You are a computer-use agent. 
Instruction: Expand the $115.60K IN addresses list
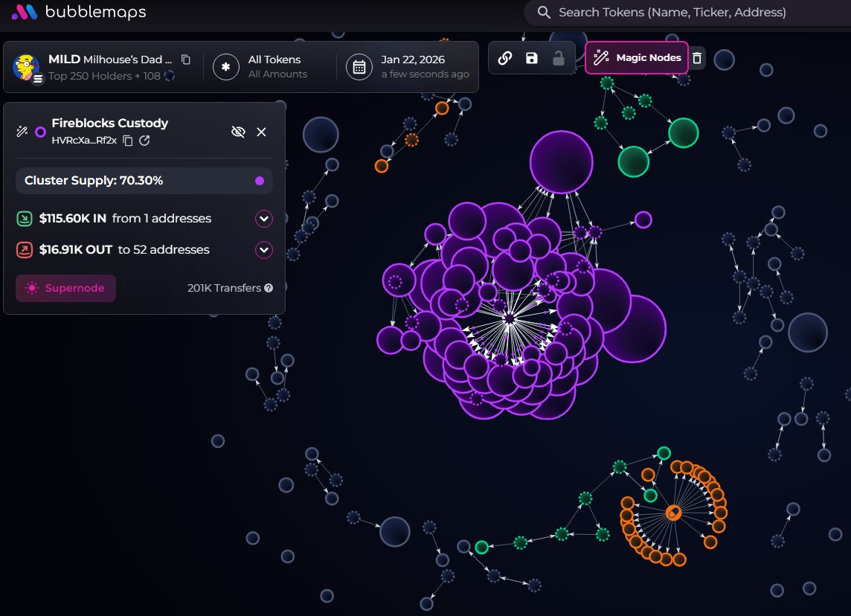point(264,219)
